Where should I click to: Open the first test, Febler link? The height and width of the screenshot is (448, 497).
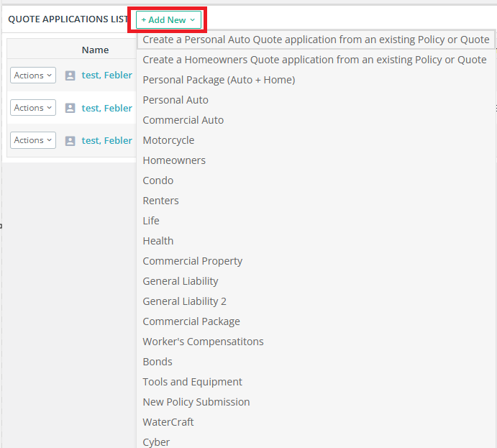pyautogui.click(x=107, y=75)
